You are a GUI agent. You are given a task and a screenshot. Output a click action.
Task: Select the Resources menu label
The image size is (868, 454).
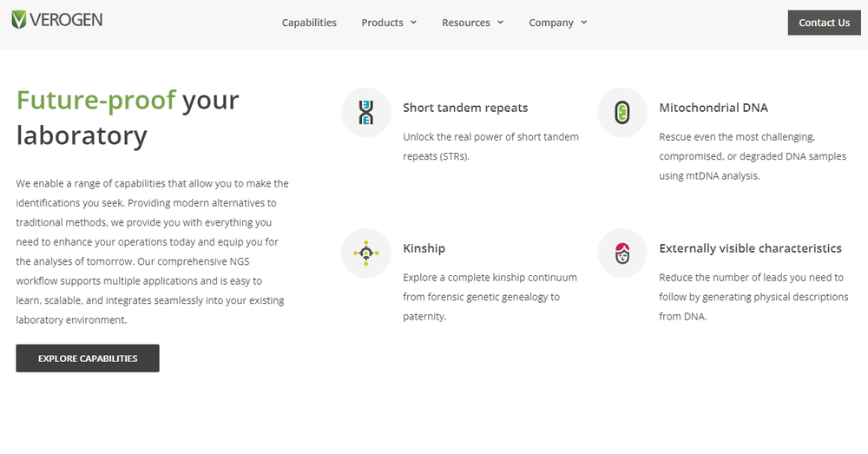466,23
